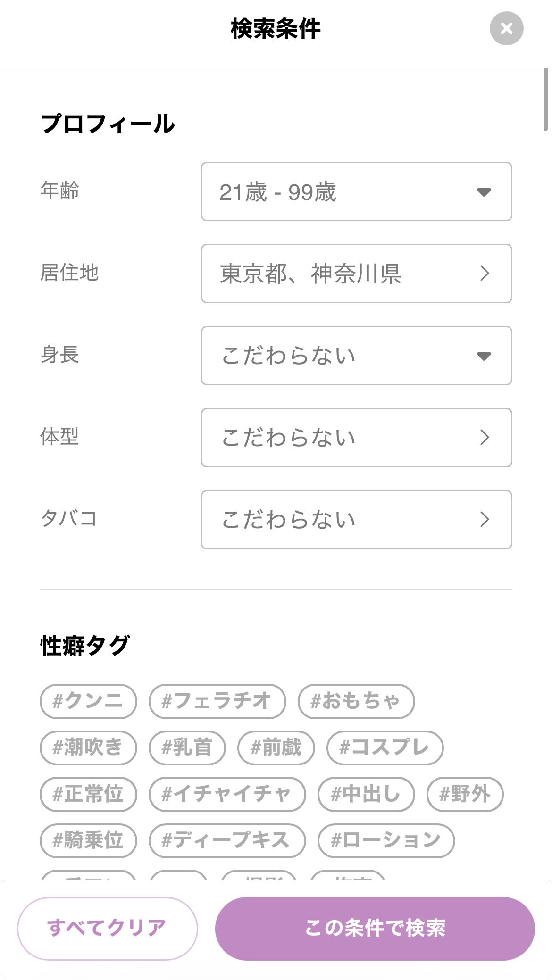This screenshot has width=552, height=980.
Task: Click the この条件で検索 button
Action: tap(375, 929)
